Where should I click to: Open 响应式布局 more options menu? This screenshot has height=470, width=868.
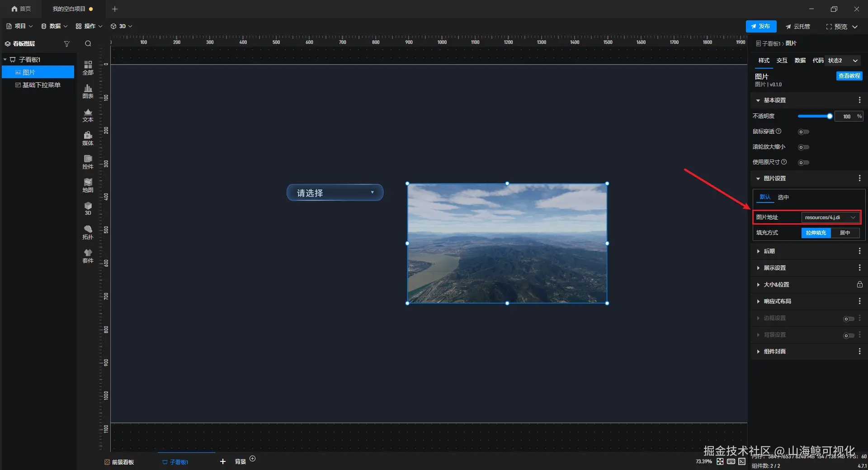(859, 301)
